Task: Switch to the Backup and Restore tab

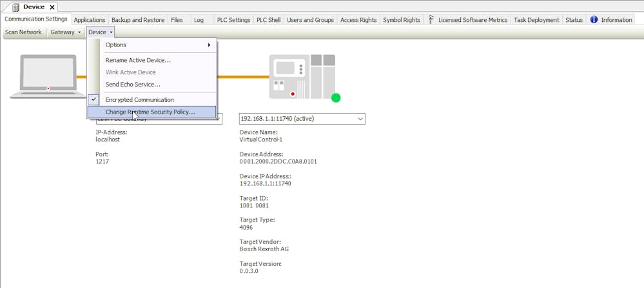Action: click(x=137, y=20)
